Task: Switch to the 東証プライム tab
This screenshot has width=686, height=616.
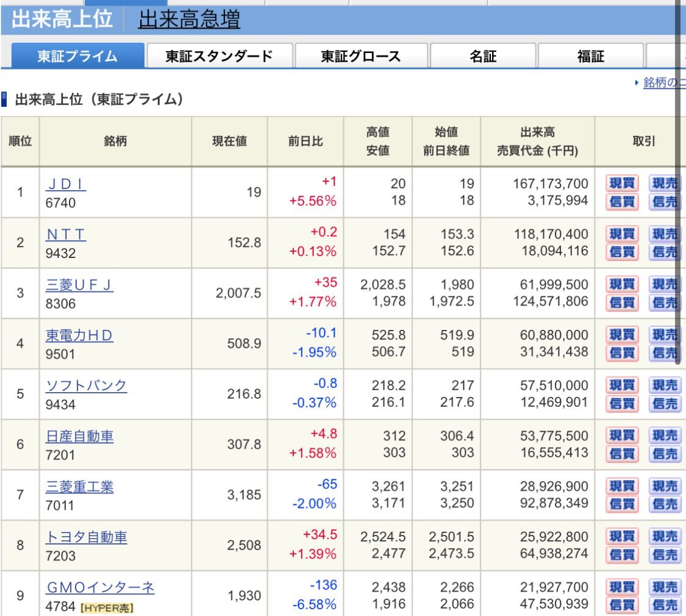Action: (77, 56)
